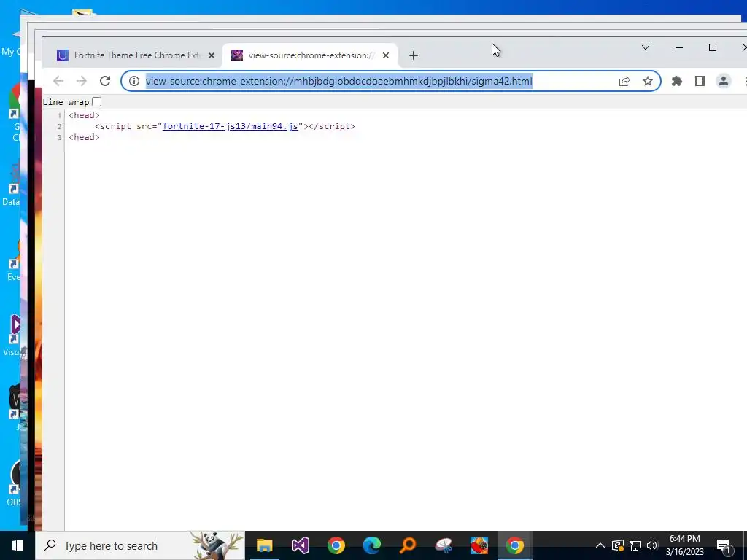Click the first <head> line of source
The height and width of the screenshot is (560, 747).
coord(84,115)
